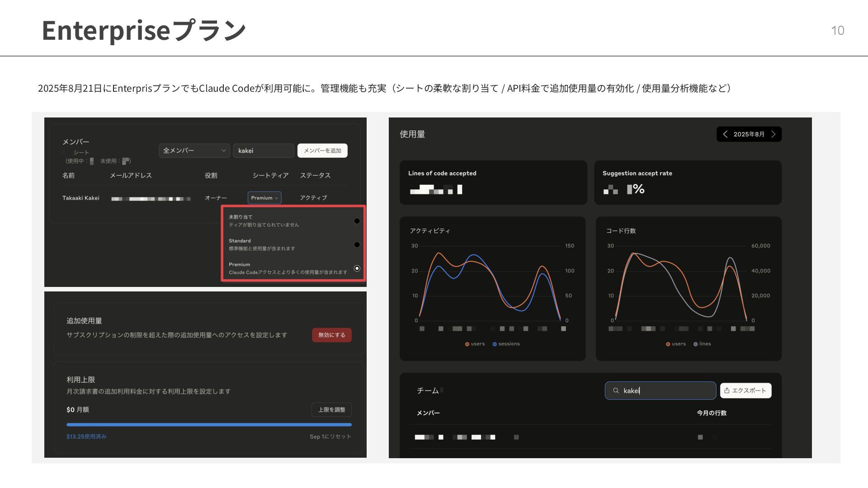The width and height of the screenshot is (868, 488).
Task: Click メンバー column header in team table
Action: click(x=428, y=413)
